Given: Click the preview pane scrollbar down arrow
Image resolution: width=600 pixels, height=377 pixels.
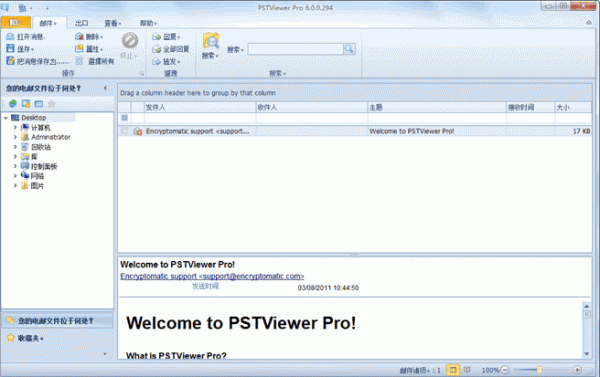Looking at the screenshot, I should [x=587, y=354].
